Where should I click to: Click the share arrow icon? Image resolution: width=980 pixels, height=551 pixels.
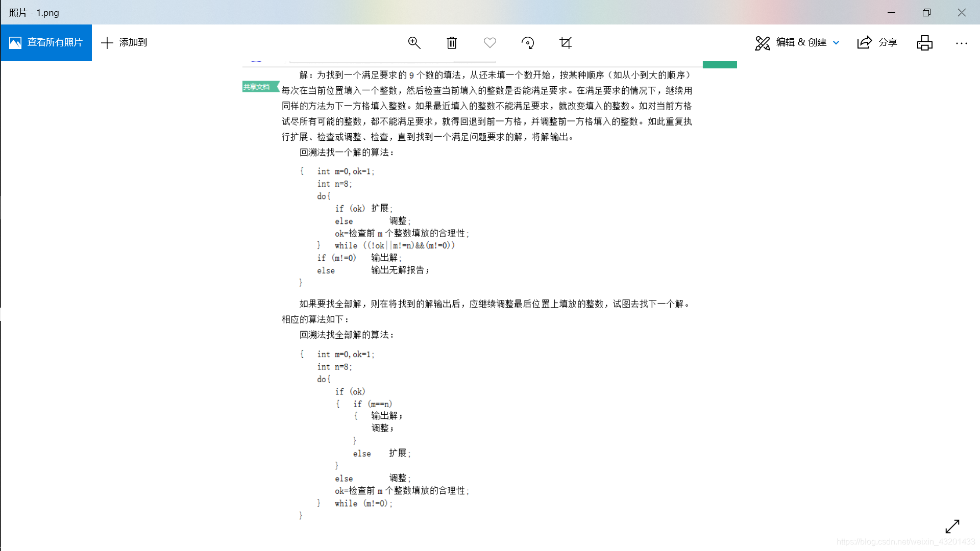(x=864, y=42)
